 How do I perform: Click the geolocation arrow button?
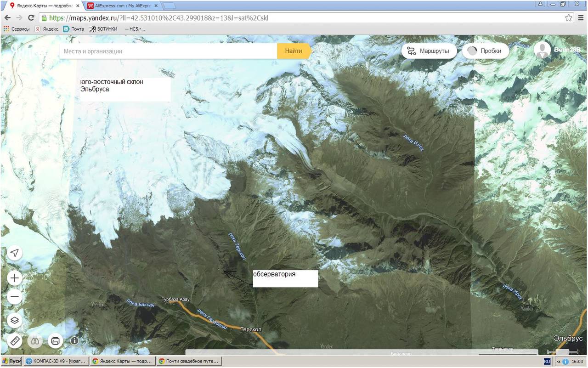15,253
